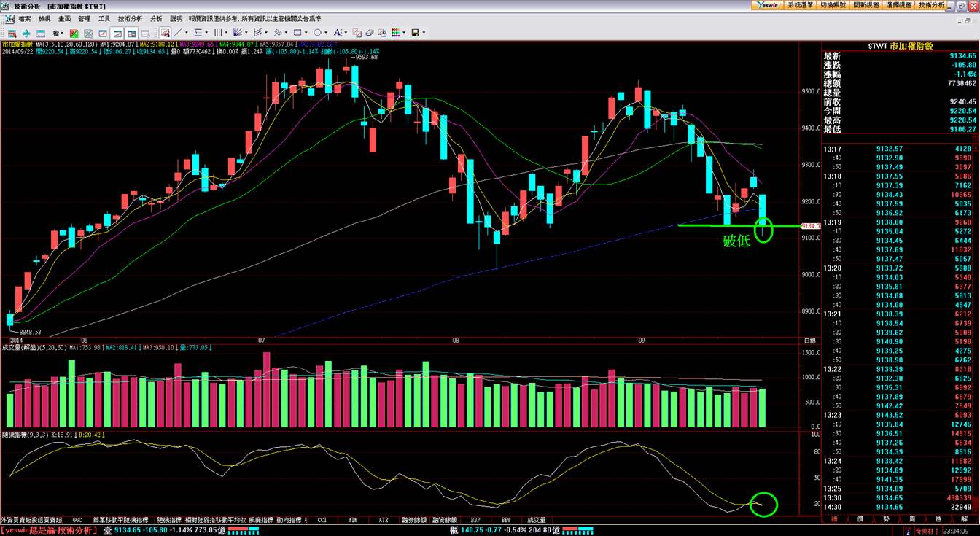Open the 管理 menu
The height and width of the screenshot is (536, 980).
tap(85, 18)
